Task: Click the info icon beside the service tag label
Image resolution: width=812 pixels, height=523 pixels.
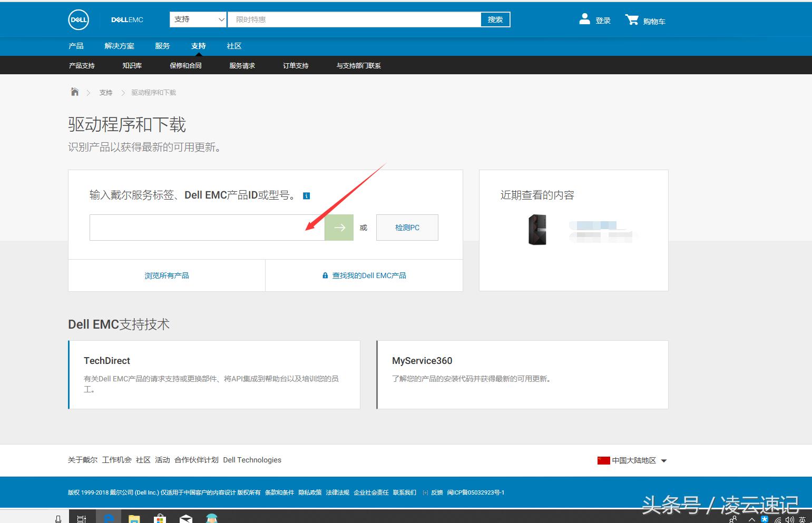Action: tap(306, 195)
